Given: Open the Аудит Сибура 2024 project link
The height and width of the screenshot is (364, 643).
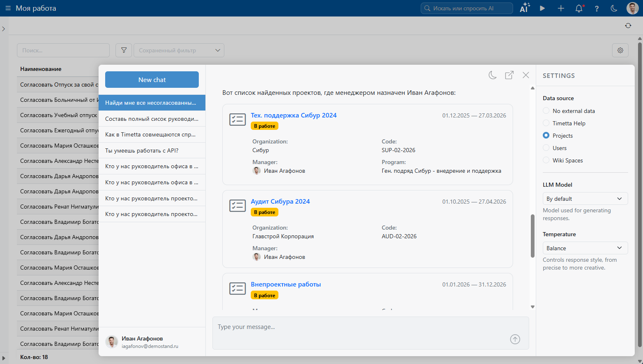Looking at the screenshot, I should pos(280,202).
